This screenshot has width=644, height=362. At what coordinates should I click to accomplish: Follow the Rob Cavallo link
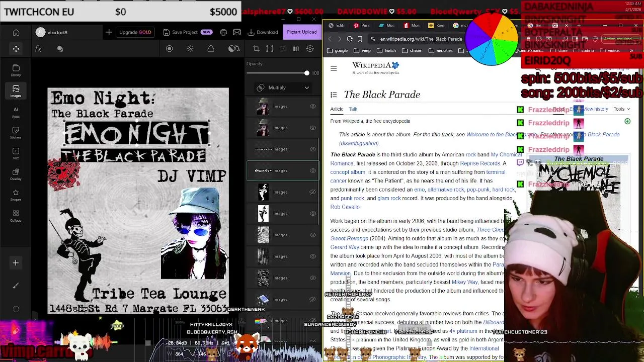coord(345,207)
